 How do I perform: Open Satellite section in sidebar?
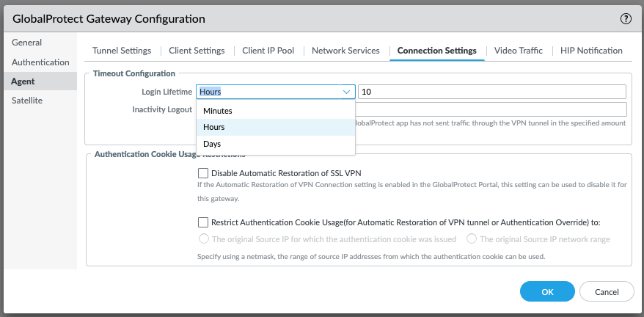click(27, 101)
